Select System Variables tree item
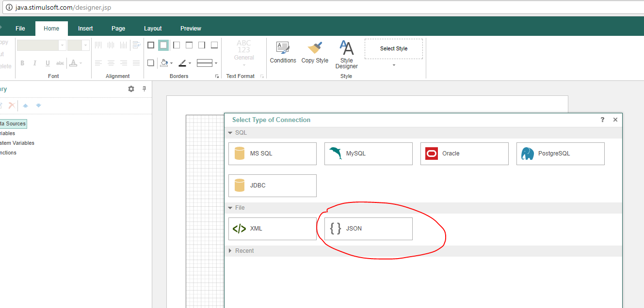The width and height of the screenshot is (644, 308). click(x=17, y=143)
